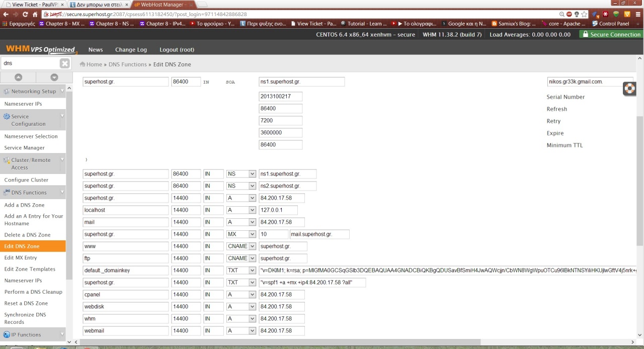Click the MX priority field 10

274,234
